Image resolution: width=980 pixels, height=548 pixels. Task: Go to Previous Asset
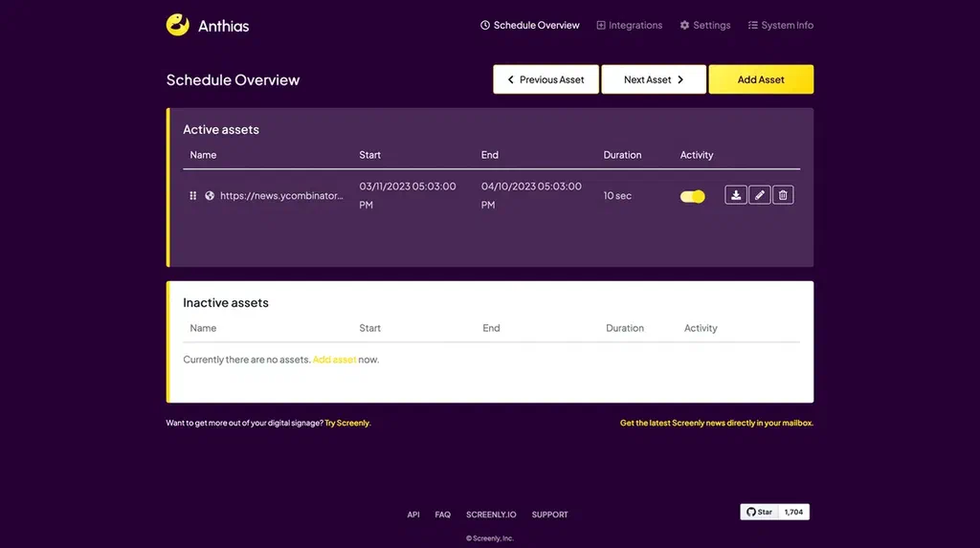coord(546,79)
